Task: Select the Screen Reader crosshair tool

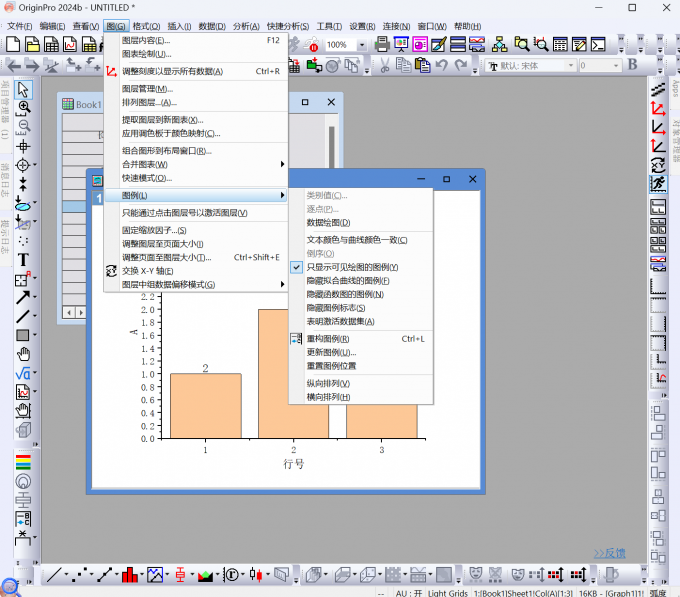Action: coord(23,146)
